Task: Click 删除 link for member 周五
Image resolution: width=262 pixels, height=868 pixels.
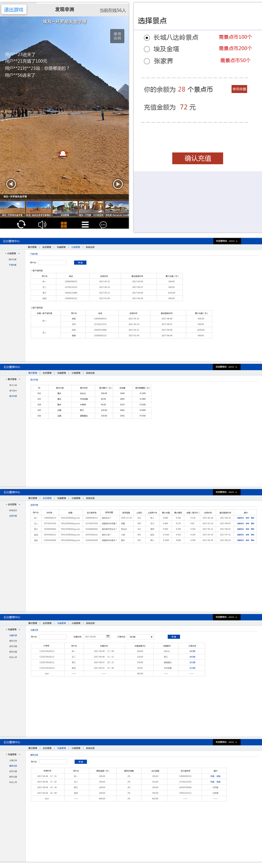Action: pos(253,540)
